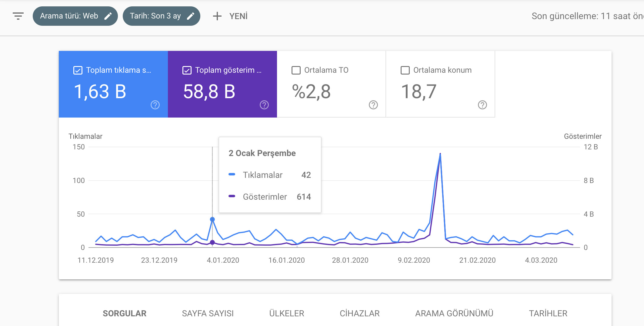Click the 150 left axis label
644x326 pixels.
[79, 147]
